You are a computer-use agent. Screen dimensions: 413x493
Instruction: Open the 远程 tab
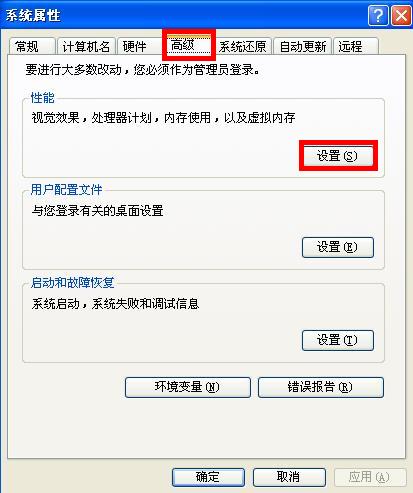point(355,46)
